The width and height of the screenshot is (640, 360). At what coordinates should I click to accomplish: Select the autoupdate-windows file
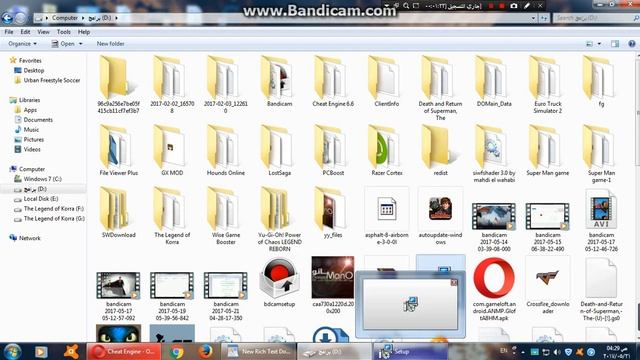440,216
